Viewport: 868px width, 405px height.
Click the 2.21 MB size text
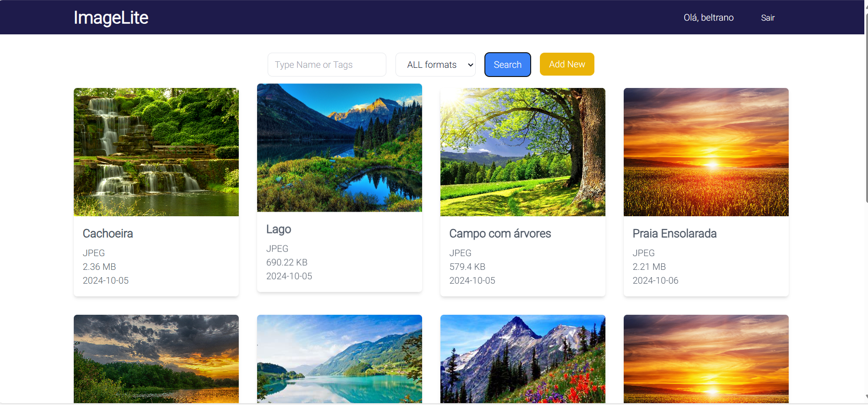pyautogui.click(x=649, y=267)
